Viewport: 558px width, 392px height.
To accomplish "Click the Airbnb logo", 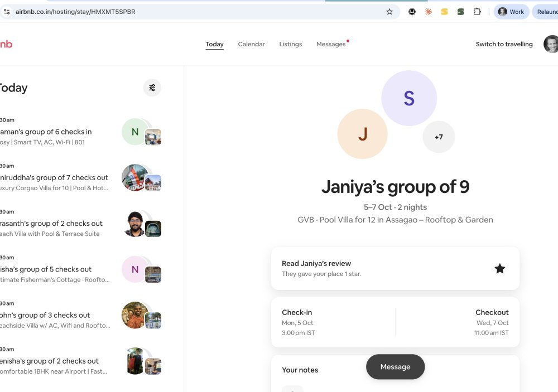I will (x=6, y=44).
